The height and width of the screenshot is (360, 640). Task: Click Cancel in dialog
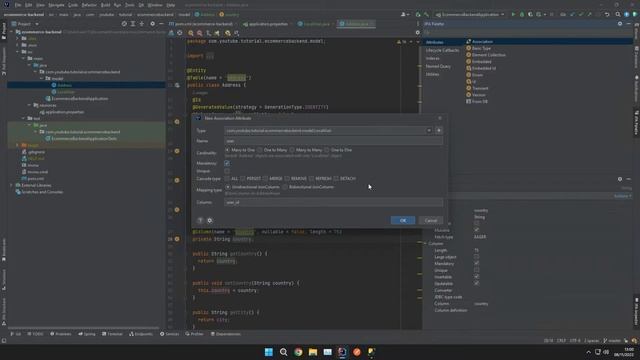click(431, 220)
